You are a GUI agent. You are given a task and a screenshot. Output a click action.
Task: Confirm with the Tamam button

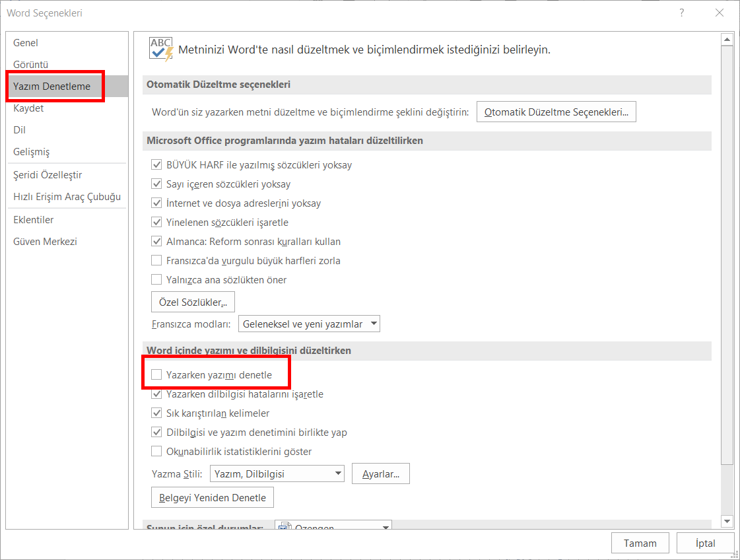[640, 543]
